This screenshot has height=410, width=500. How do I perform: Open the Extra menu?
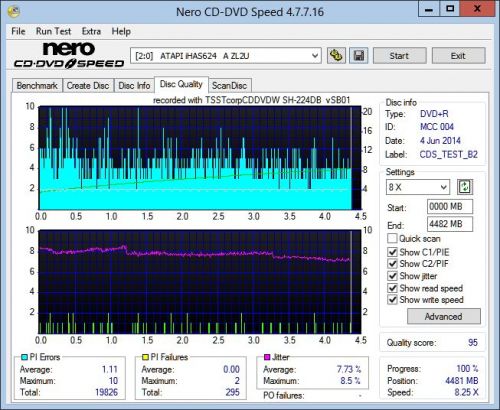click(91, 31)
